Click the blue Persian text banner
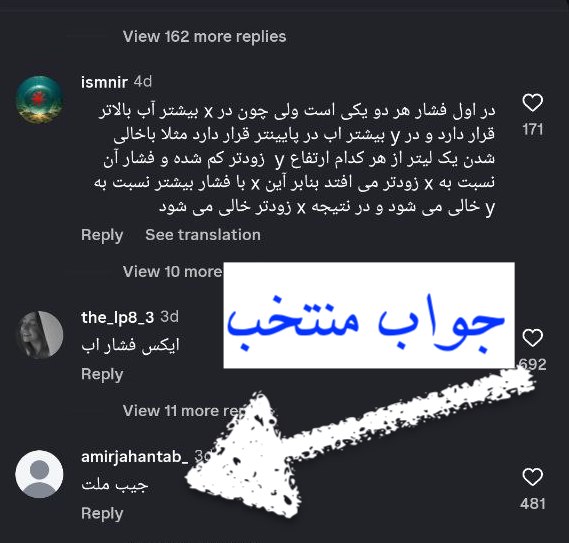 coord(369,315)
